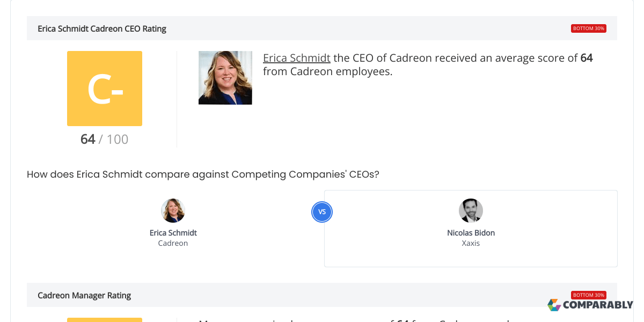The image size is (644, 322).
Task: Click the Comparably logo mark icon
Action: click(x=554, y=305)
